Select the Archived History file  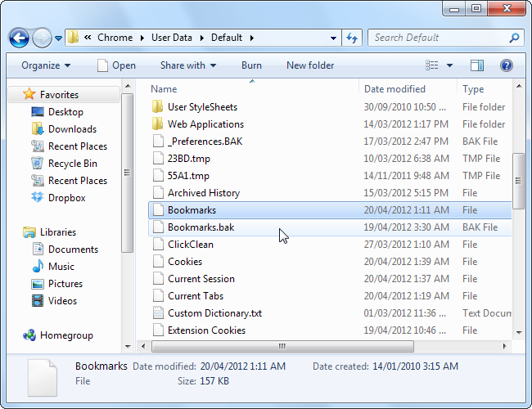click(x=330, y=192)
